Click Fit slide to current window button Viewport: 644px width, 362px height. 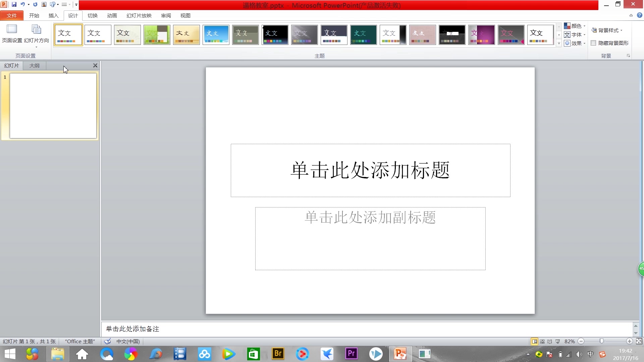(639, 341)
